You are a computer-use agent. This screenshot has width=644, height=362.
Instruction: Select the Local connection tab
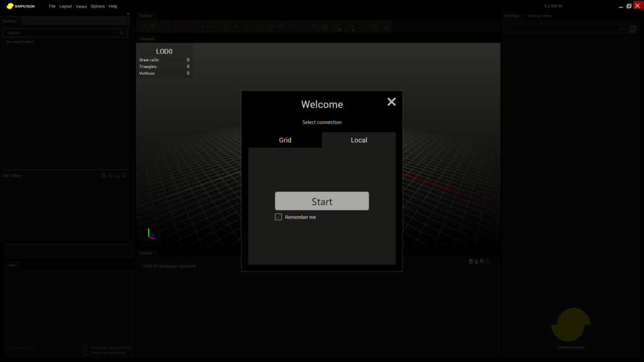coord(358,140)
